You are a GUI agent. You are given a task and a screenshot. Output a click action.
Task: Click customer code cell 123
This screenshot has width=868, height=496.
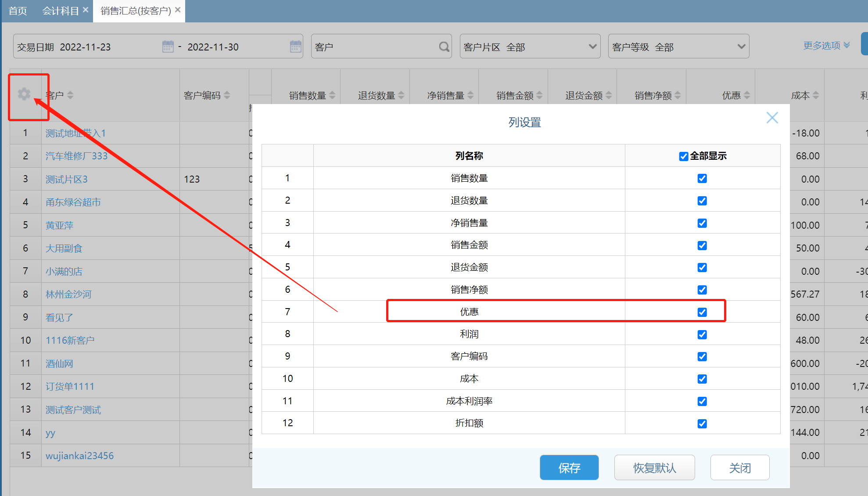(192, 179)
